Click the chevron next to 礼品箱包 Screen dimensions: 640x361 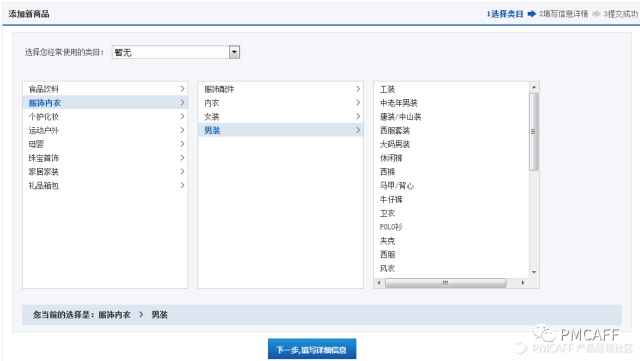(182, 185)
